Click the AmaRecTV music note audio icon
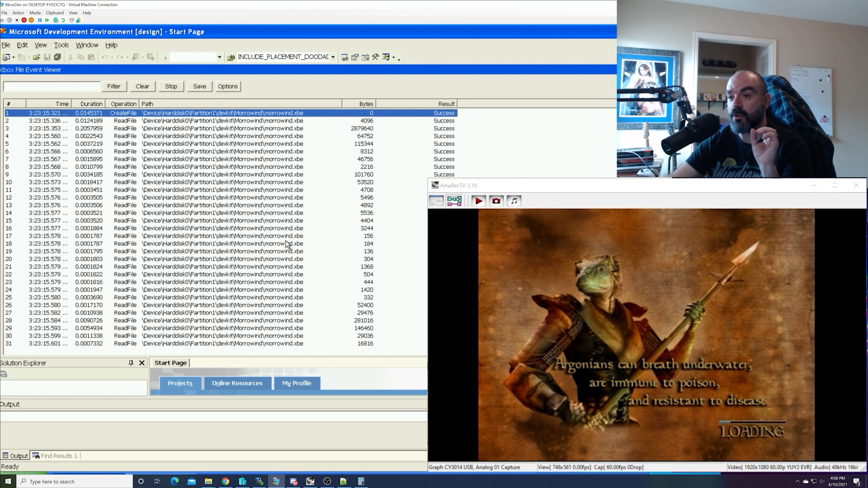This screenshot has height=488, width=868. (x=514, y=201)
